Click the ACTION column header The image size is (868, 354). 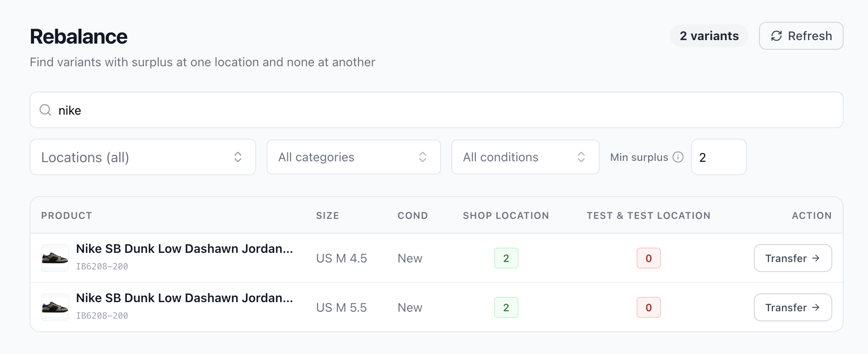(812, 215)
